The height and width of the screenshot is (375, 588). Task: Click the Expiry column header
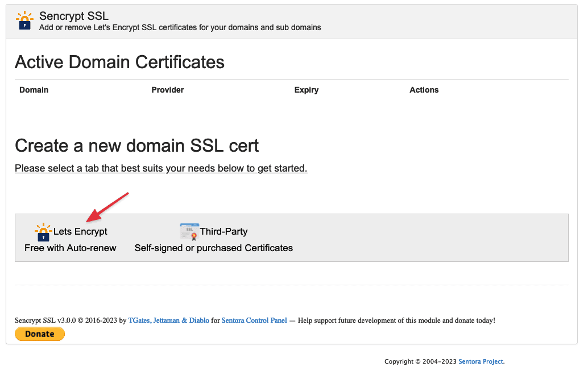[307, 90]
